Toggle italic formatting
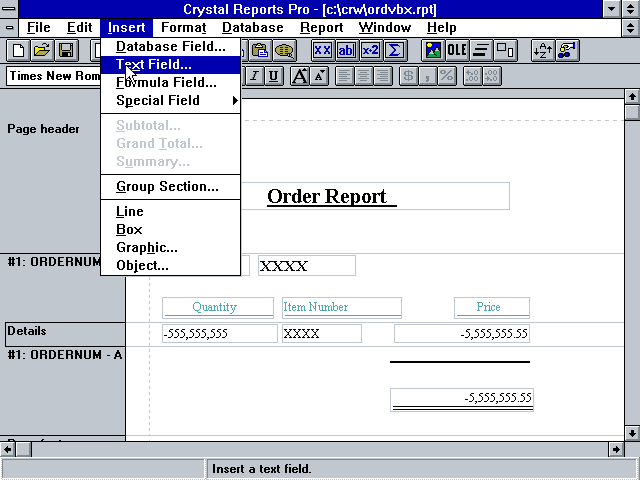This screenshot has height=480, width=640. [x=255, y=76]
